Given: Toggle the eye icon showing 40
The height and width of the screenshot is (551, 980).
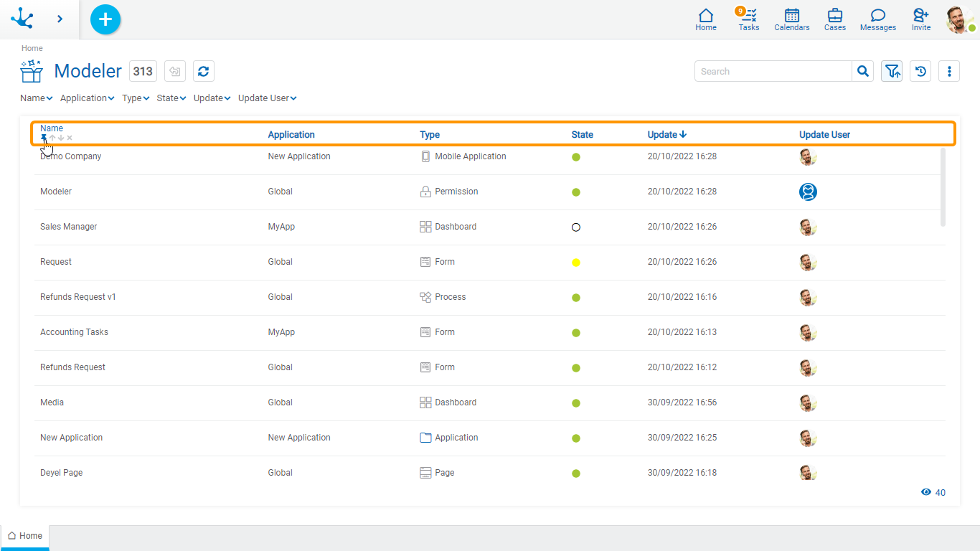Looking at the screenshot, I should [x=926, y=492].
